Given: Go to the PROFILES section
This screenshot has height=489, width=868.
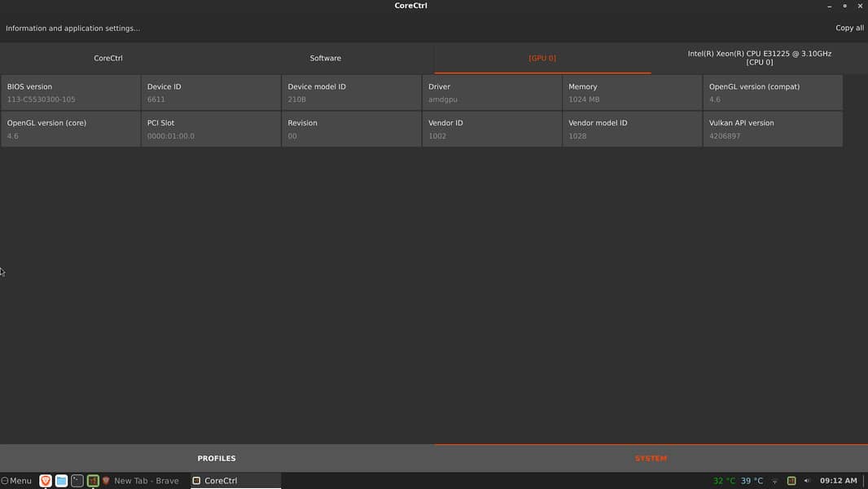Looking at the screenshot, I should pos(217,458).
